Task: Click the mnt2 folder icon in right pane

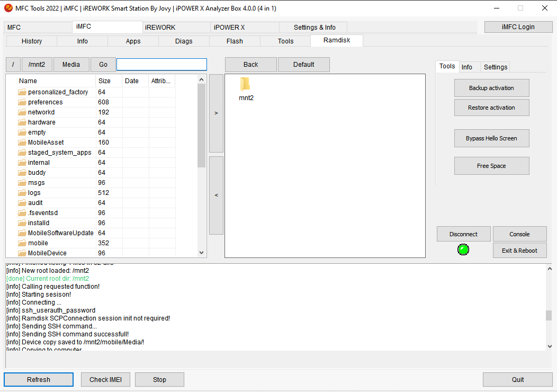Action: click(x=245, y=84)
